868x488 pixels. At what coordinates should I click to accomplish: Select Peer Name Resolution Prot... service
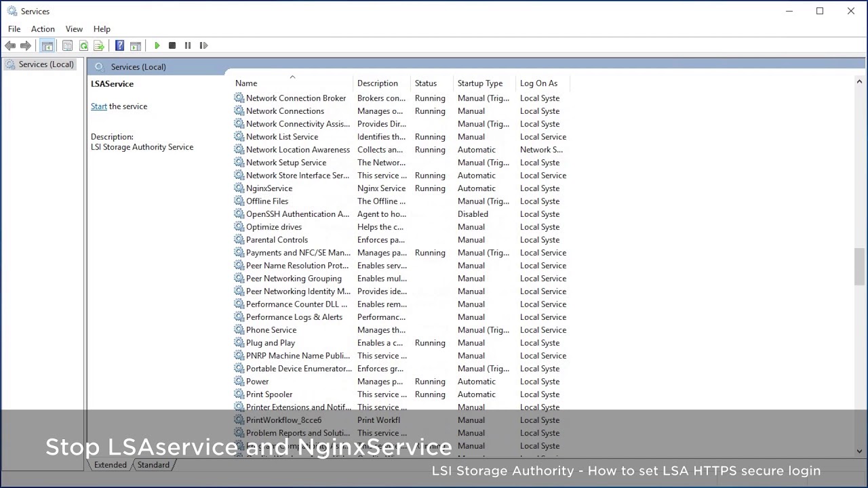pyautogui.click(x=297, y=266)
